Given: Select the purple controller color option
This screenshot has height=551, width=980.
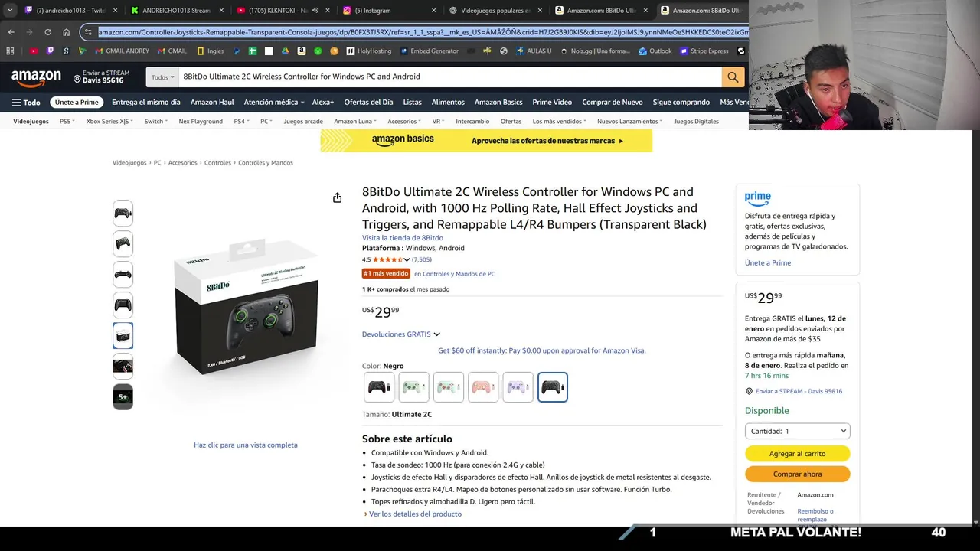Looking at the screenshot, I should (518, 387).
